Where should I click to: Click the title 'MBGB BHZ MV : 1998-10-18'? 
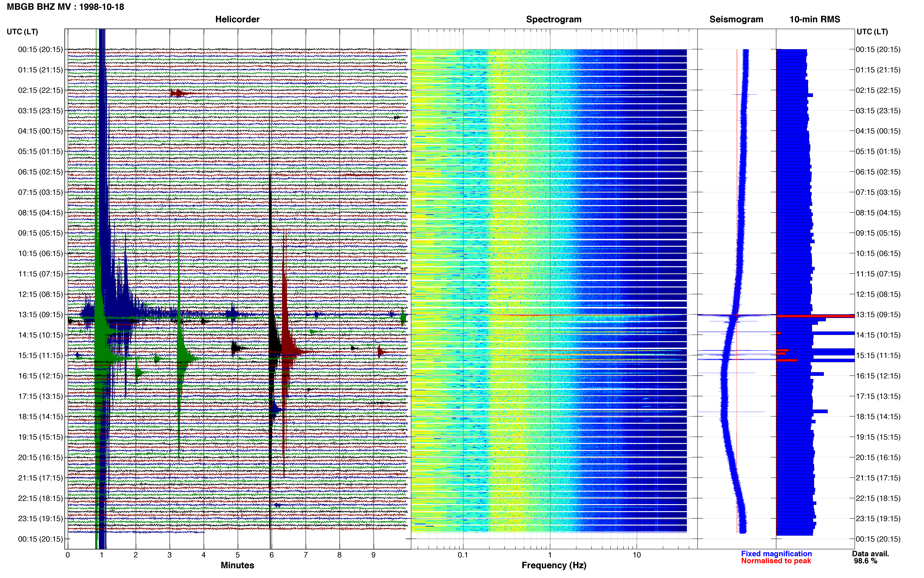65,7
